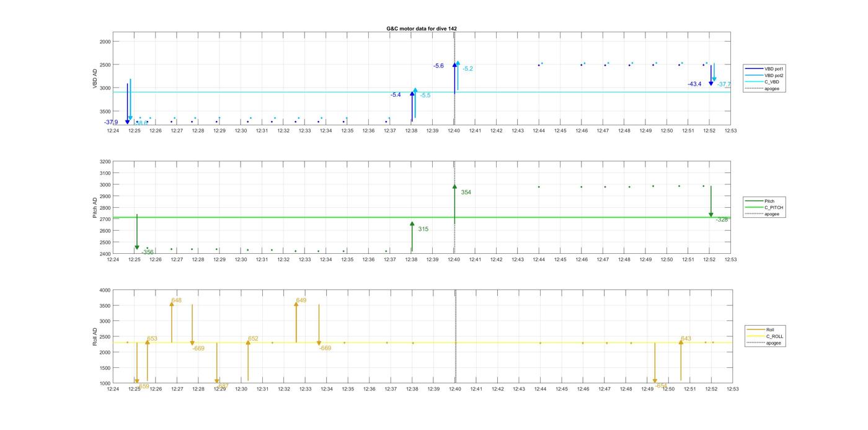Click the '648' roll annotation
This screenshot has height=430, width=868.
tap(177, 300)
